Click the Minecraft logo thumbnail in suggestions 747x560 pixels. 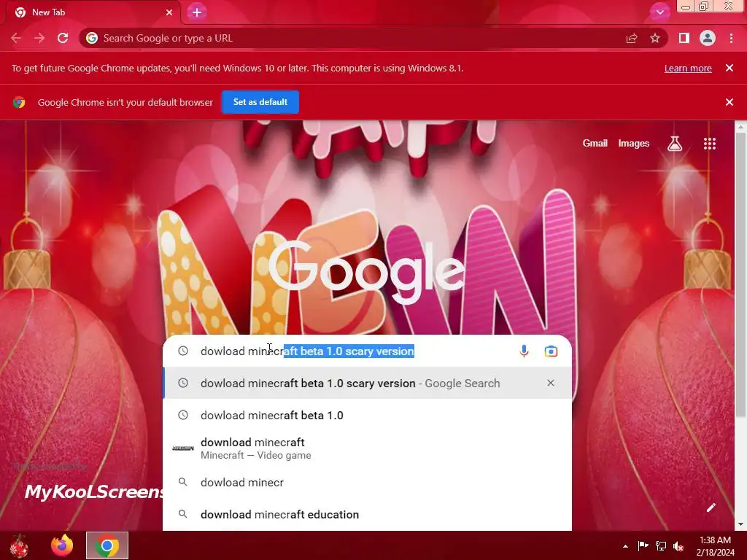[x=183, y=448]
